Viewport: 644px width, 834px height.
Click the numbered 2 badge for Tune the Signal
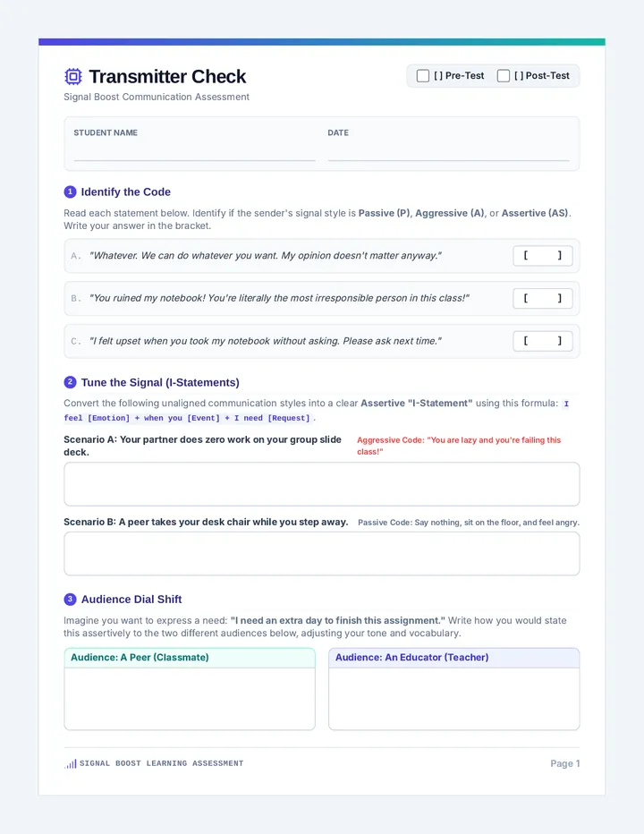coord(70,382)
